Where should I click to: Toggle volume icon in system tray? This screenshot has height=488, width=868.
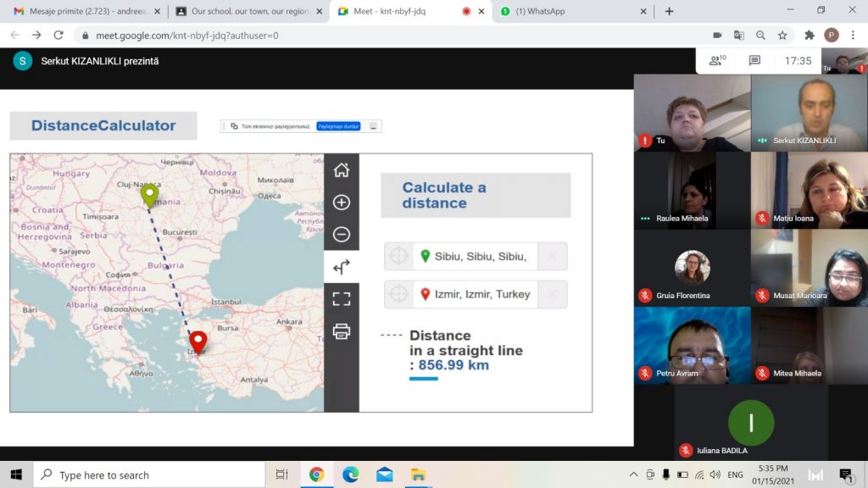[x=715, y=474]
